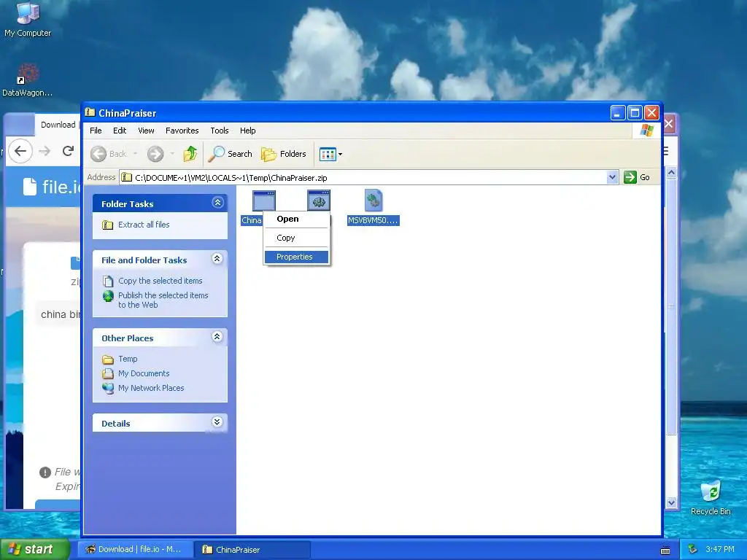The height and width of the screenshot is (560, 747).
Task: Click the zip icon in address bar
Action: tap(126, 178)
